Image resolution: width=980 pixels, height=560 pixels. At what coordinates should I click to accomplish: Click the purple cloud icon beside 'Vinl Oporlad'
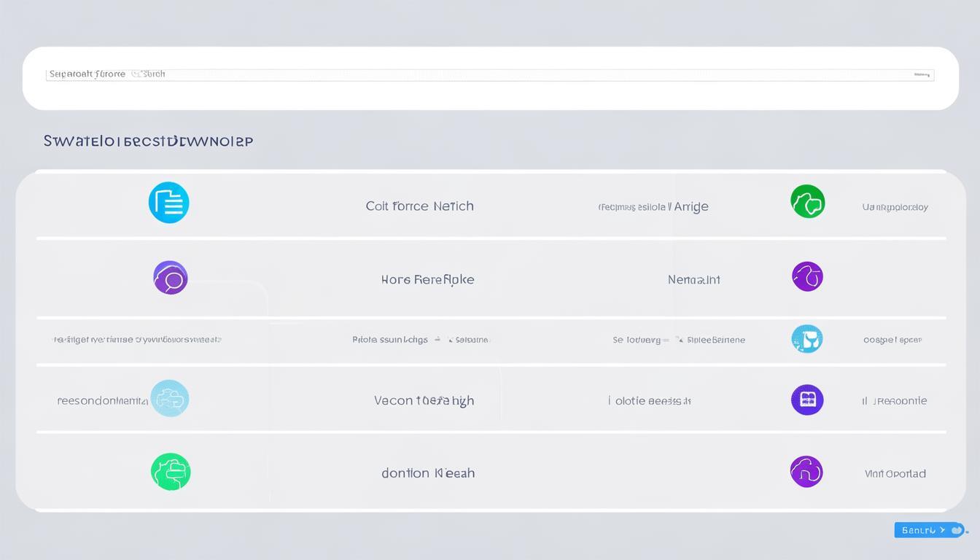click(806, 472)
